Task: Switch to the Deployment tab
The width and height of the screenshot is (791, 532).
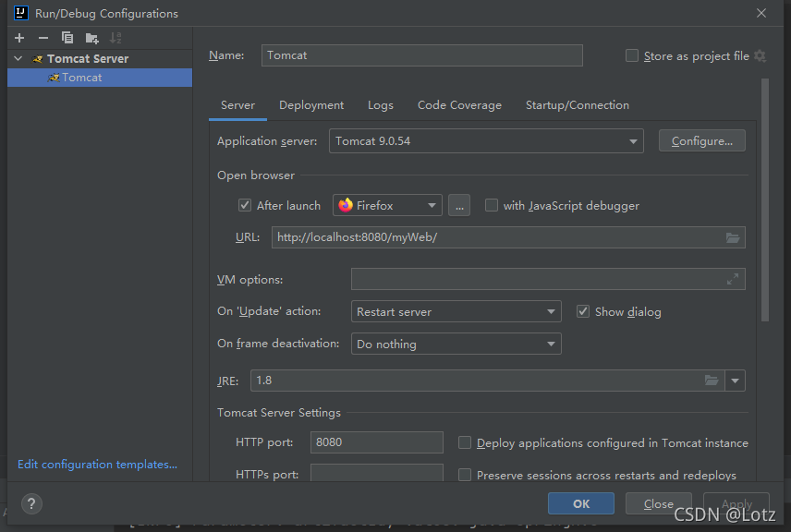Action: pos(311,105)
